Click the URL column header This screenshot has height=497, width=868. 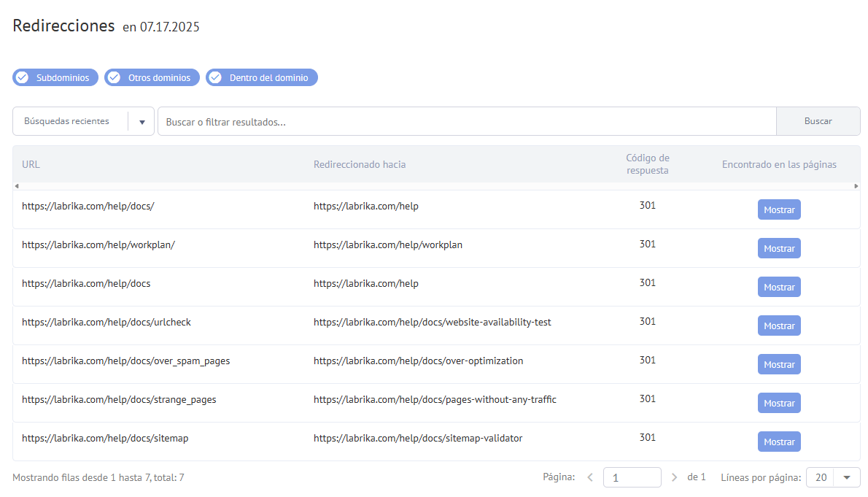coord(31,164)
